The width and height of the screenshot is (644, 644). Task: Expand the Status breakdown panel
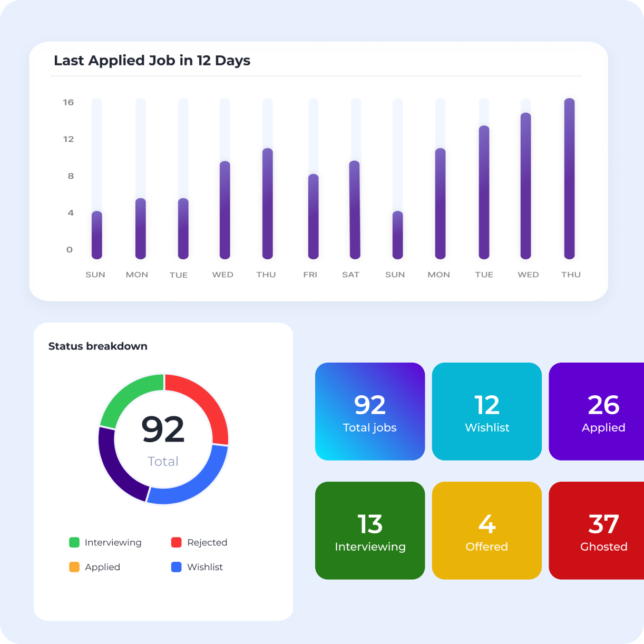pos(97,346)
